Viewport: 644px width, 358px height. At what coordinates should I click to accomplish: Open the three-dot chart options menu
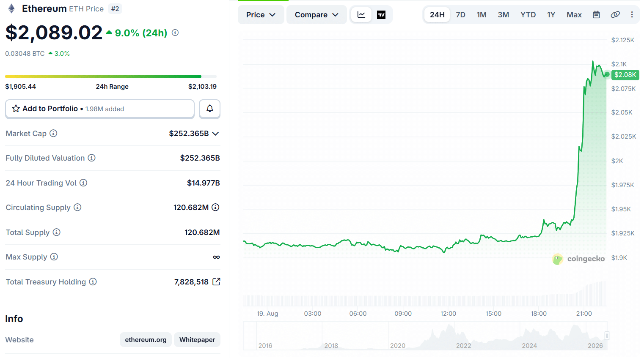coord(632,15)
